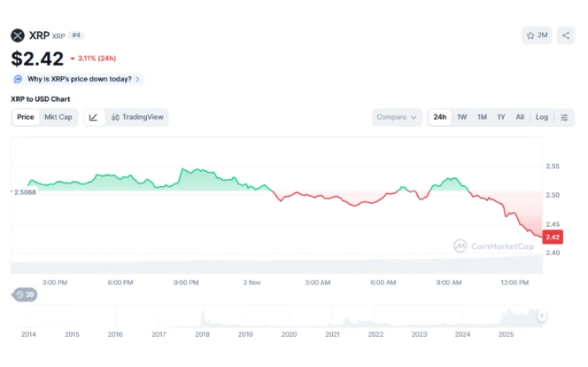Click the AI icon beside price question

click(x=18, y=79)
